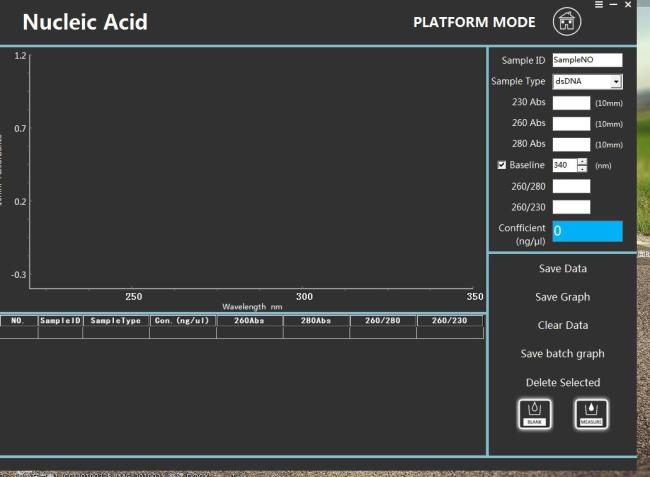Increase the baseline wavelength with the up arrow
The image size is (650, 477).
pyautogui.click(x=582, y=161)
